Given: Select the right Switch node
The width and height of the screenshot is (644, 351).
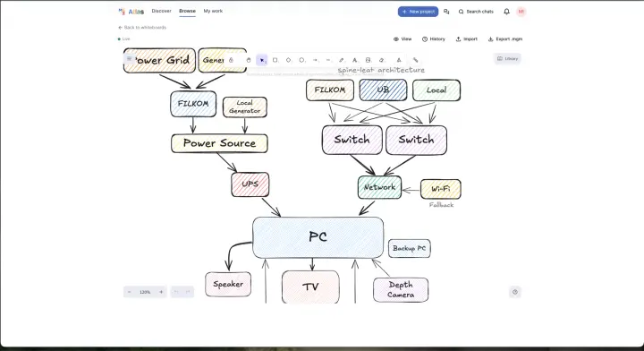Looking at the screenshot, I should [417, 141].
